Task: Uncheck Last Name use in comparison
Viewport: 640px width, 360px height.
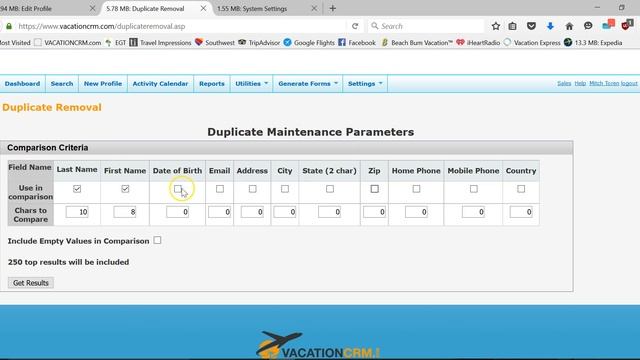Action: coord(77,189)
